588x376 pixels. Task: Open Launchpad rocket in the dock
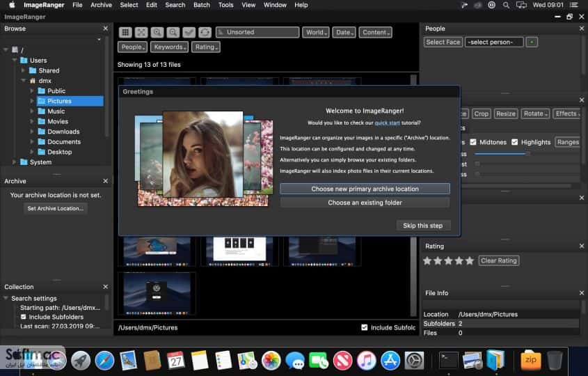(x=81, y=361)
